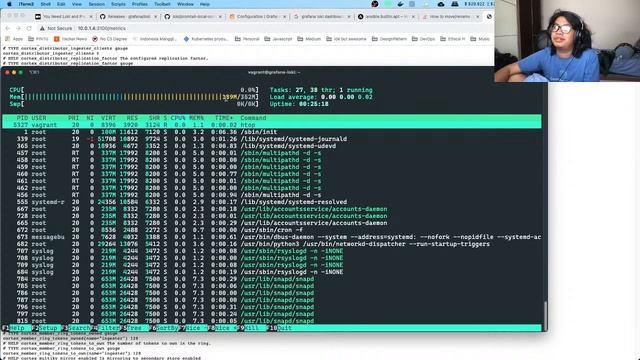Open the Window menu

pos(185,4)
